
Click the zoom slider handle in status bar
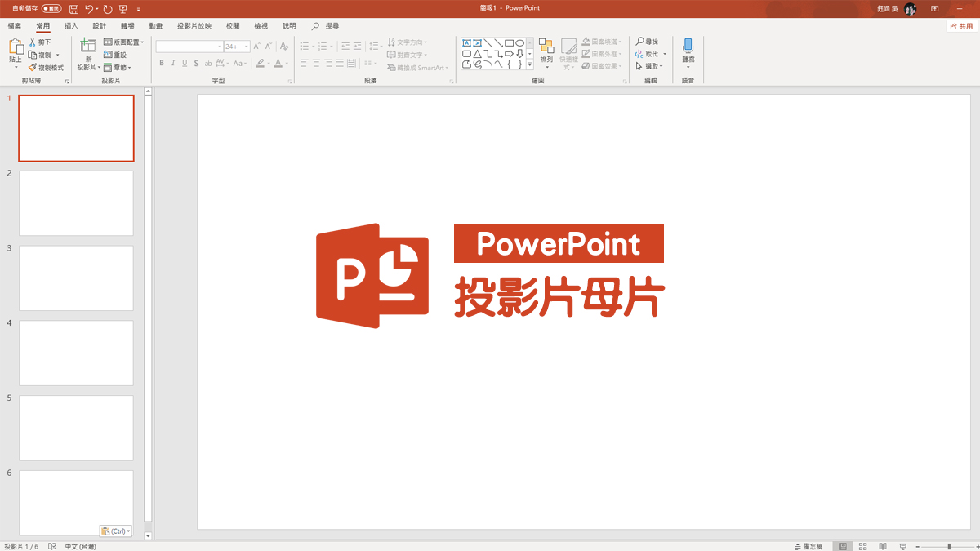(949, 546)
